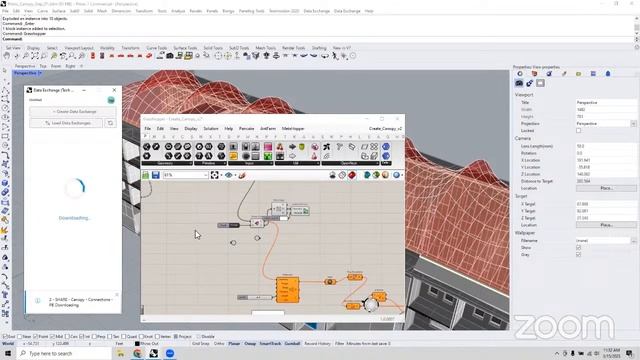The height and width of the screenshot is (360, 640).
Task: Open the Perspective viewport title dropdown arrow
Action: pos(40,73)
